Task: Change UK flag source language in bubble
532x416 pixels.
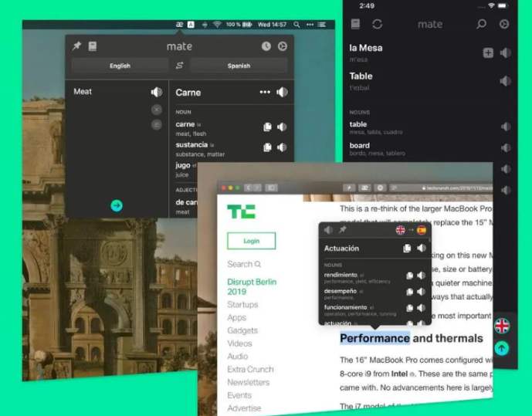Action: [401, 230]
